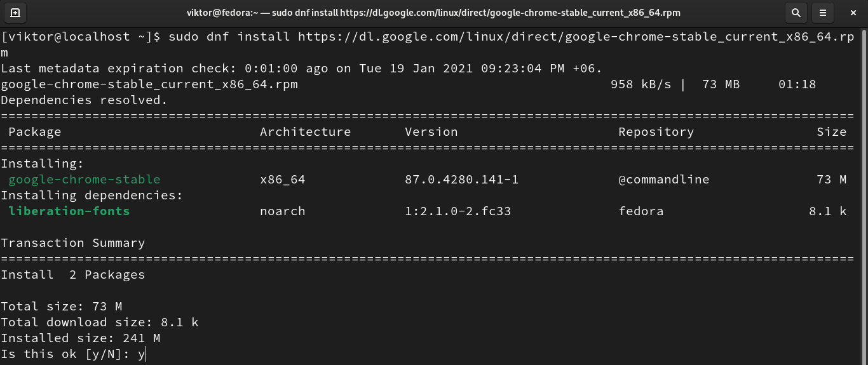868x365 pixels.
Task: Open a new terminal tab
Action: click(15, 12)
